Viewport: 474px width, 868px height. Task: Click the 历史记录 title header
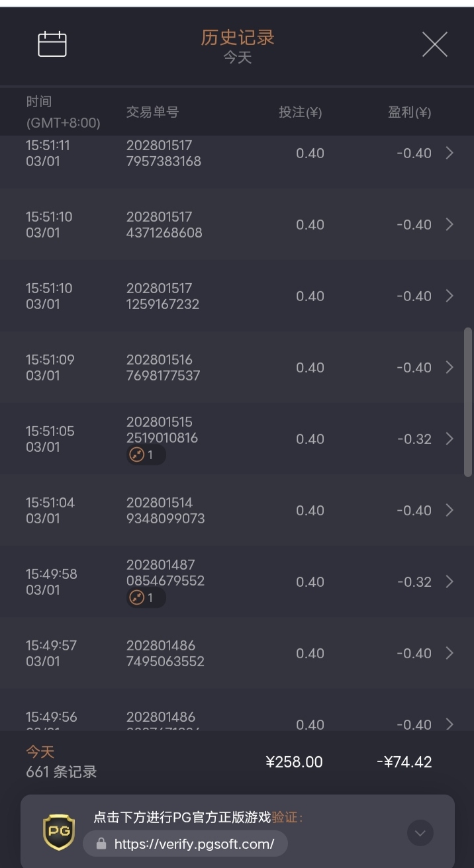tap(238, 38)
